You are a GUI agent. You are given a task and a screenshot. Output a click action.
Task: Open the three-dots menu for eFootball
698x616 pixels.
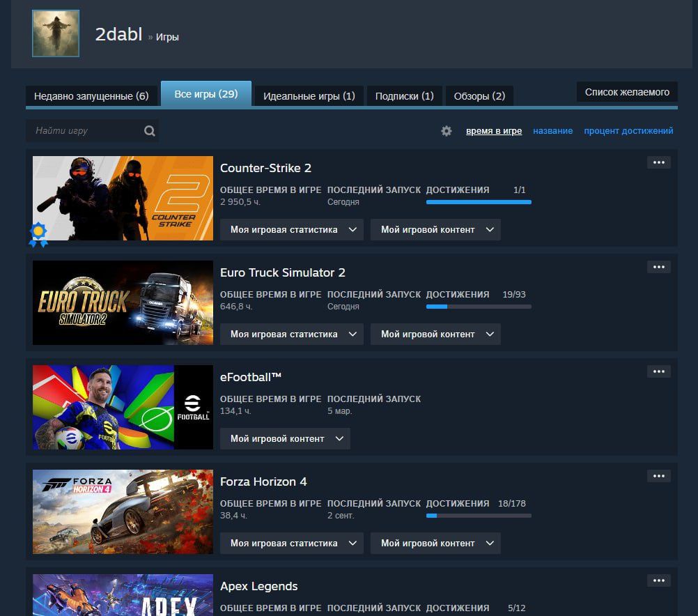659,371
